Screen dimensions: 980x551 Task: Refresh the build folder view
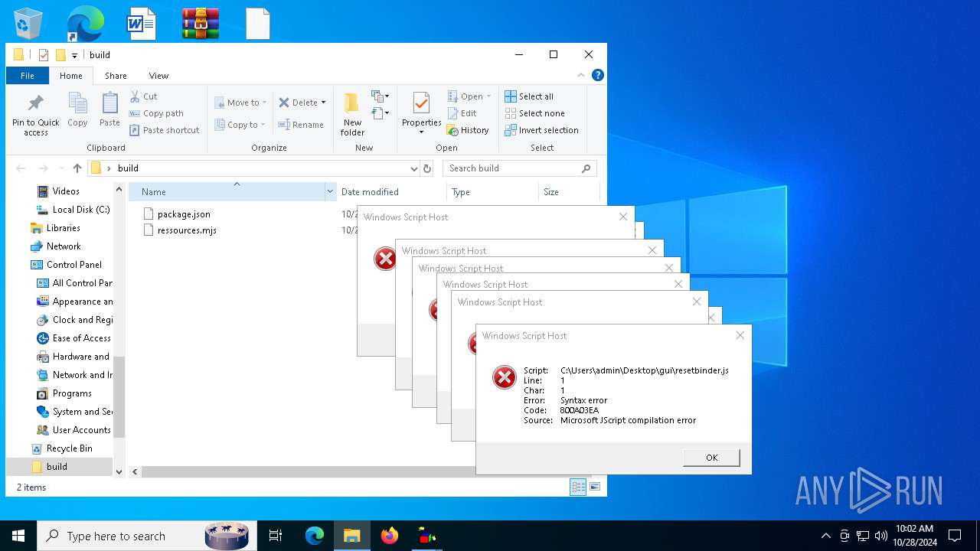[x=427, y=168]
